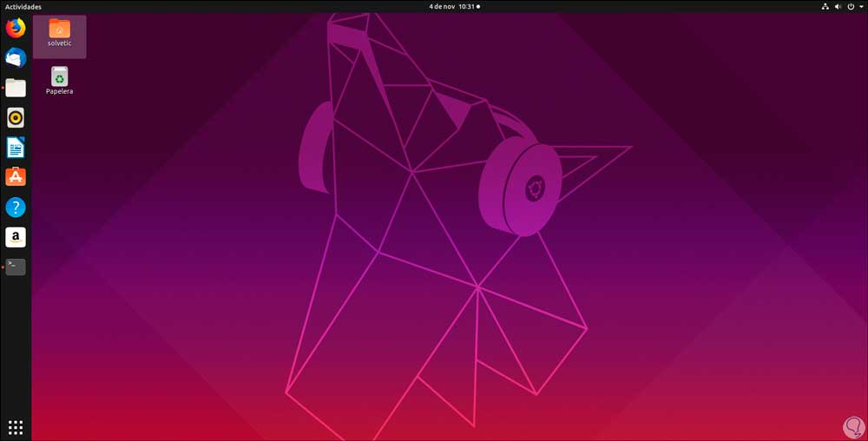868x441 pixels.
Task: Launch Thunderbird mail in the dock
Action: (x=16, y=57)
